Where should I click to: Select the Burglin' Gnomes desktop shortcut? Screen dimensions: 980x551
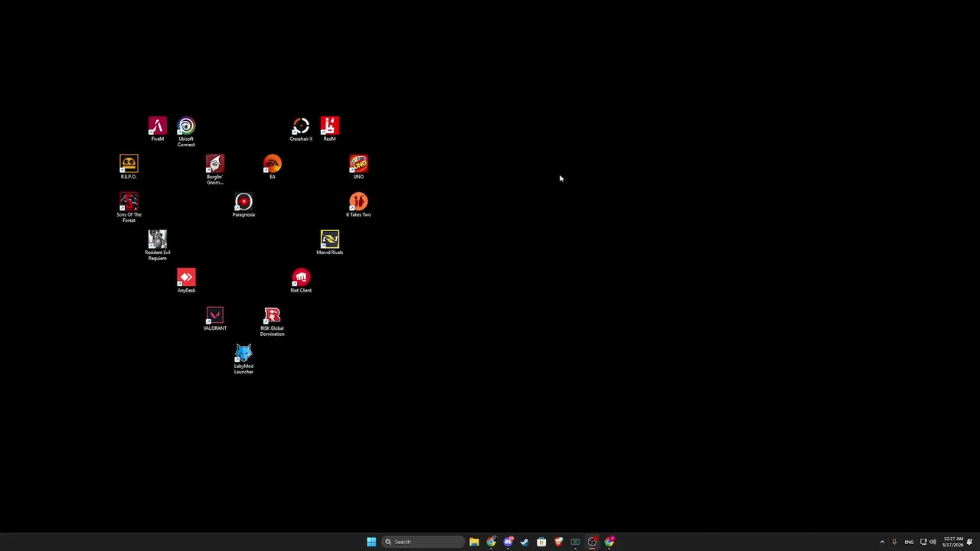pyautogui.click(x=214, y=170)
